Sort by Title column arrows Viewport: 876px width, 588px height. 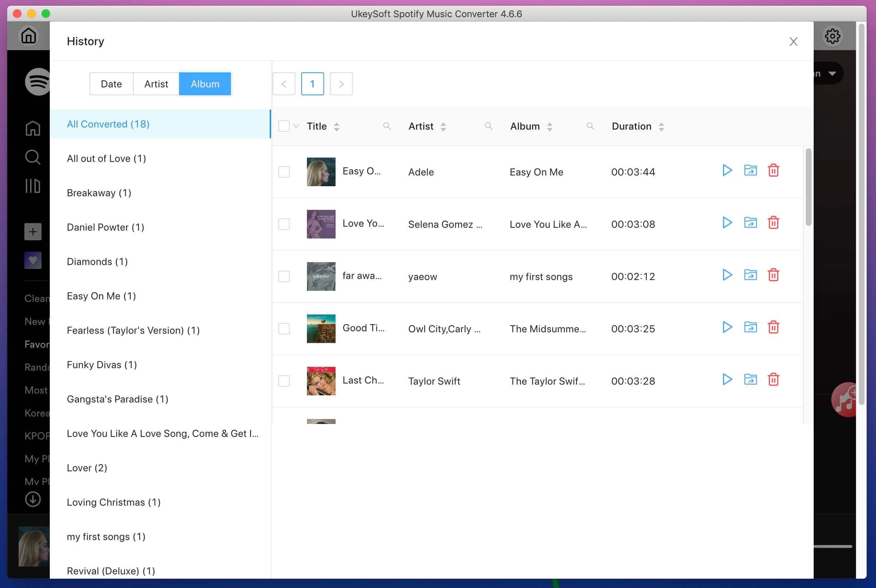[336, 127]
